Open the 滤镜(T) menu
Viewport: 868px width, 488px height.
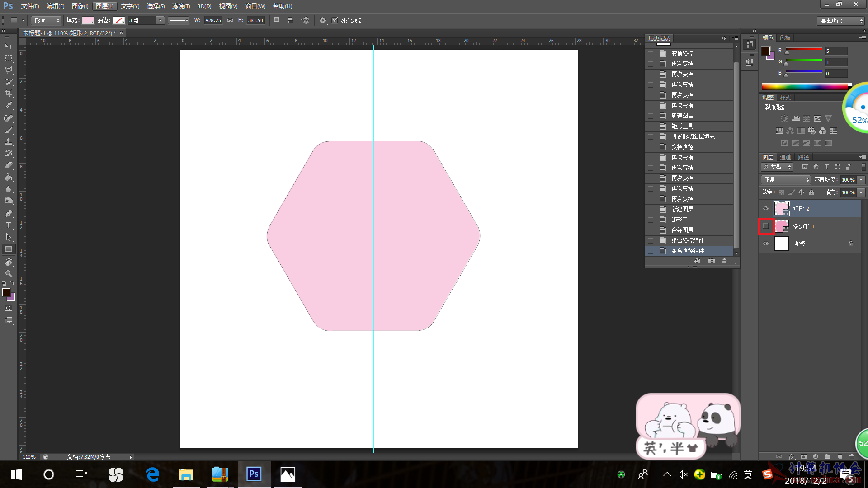click(x=181, y=6)
